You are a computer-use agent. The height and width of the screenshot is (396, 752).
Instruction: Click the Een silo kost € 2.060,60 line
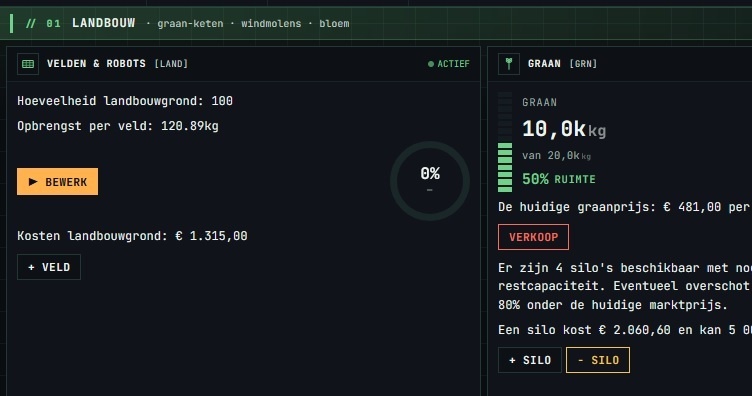pos(625,330)
